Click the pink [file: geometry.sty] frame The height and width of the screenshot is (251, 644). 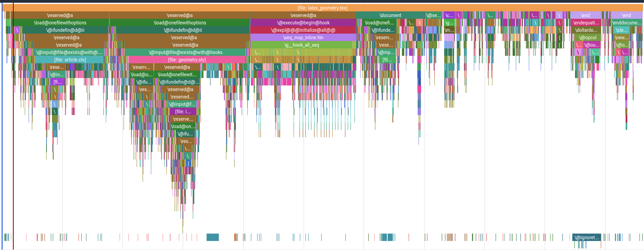[187, 60]
